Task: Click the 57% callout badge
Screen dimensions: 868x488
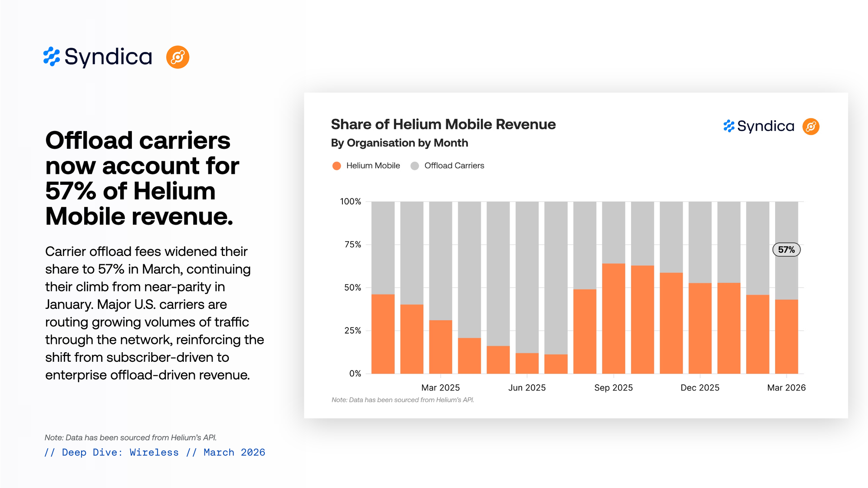Action: coord(786,250)
